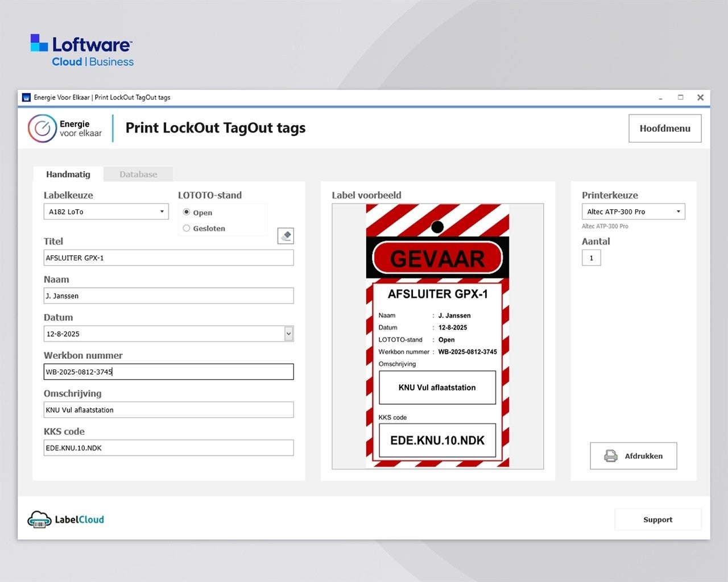This screenshot has height=582, width=728.
Task: Click the eraser clear-fields icon
Action: tap(286, 236)
